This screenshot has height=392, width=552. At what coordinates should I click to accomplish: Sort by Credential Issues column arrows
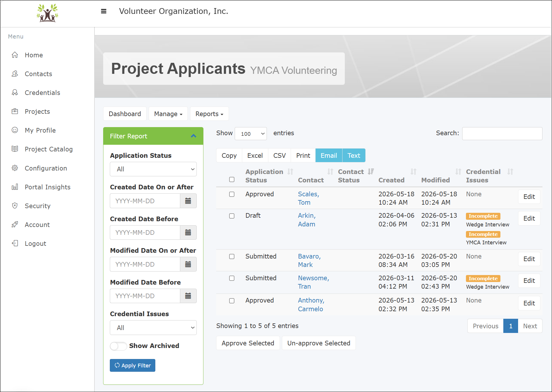(x=510, y=172)
